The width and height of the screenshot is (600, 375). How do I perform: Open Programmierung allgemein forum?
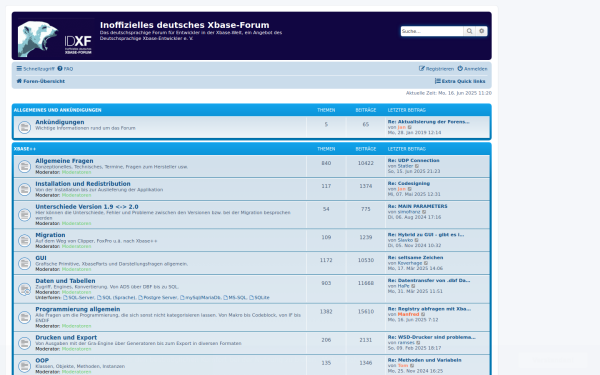(78, 309)
